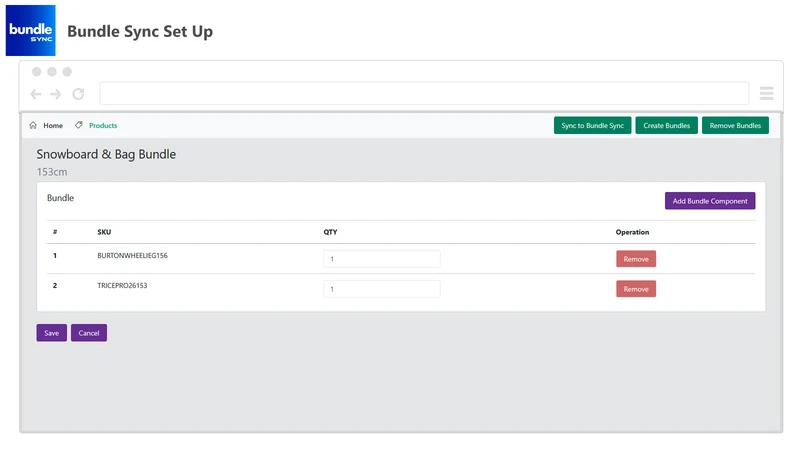
Task: Edit quantity for BURTONWHEELIEG156
Action: tap(382, 259)
